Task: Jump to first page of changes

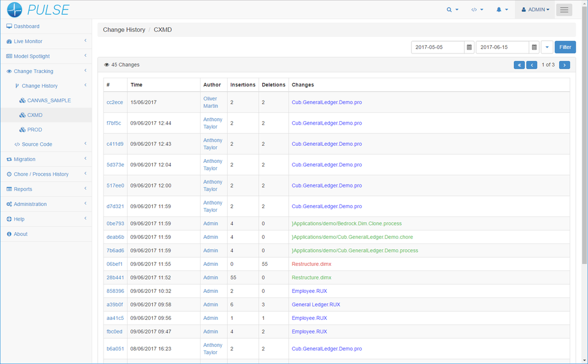Action: click(519, 65)
